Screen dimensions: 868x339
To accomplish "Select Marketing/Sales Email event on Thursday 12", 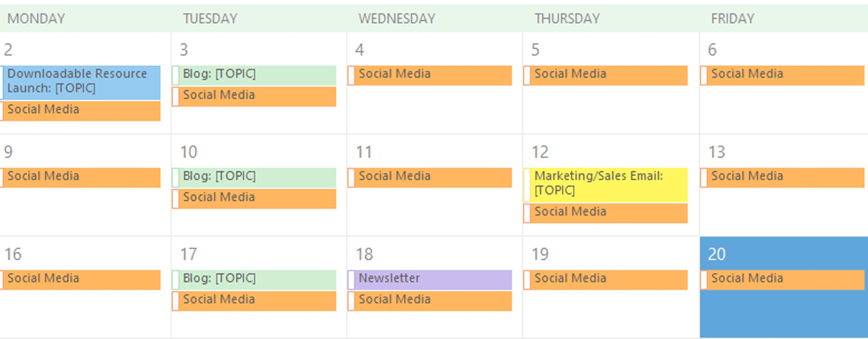I will 605,185.
